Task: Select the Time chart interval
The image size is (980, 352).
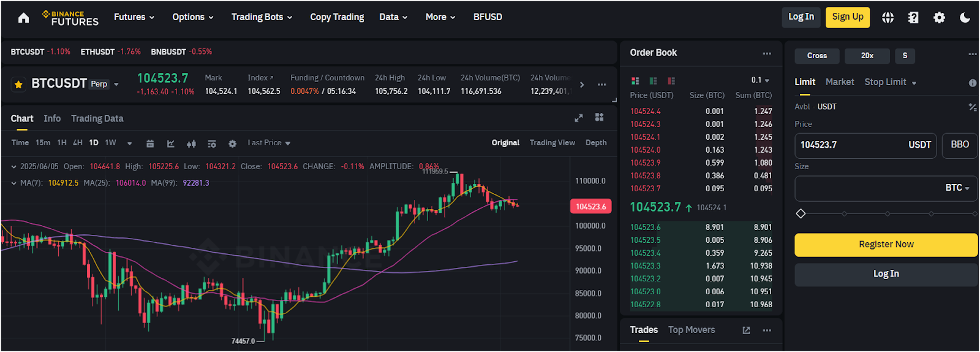Action: point(20,143)
